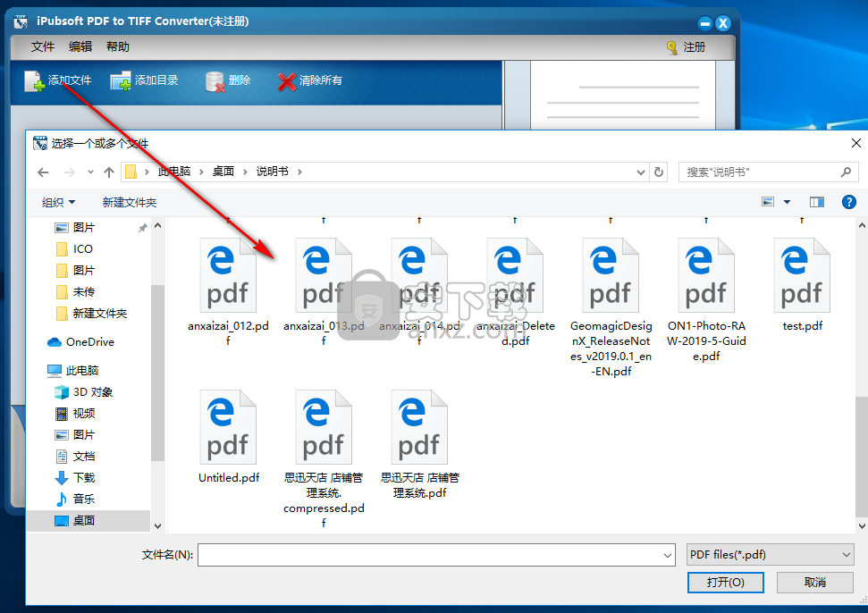Click the 此电脑 breadcrumb in the address bar
This screenshot has height=613, width=868.
173,172
